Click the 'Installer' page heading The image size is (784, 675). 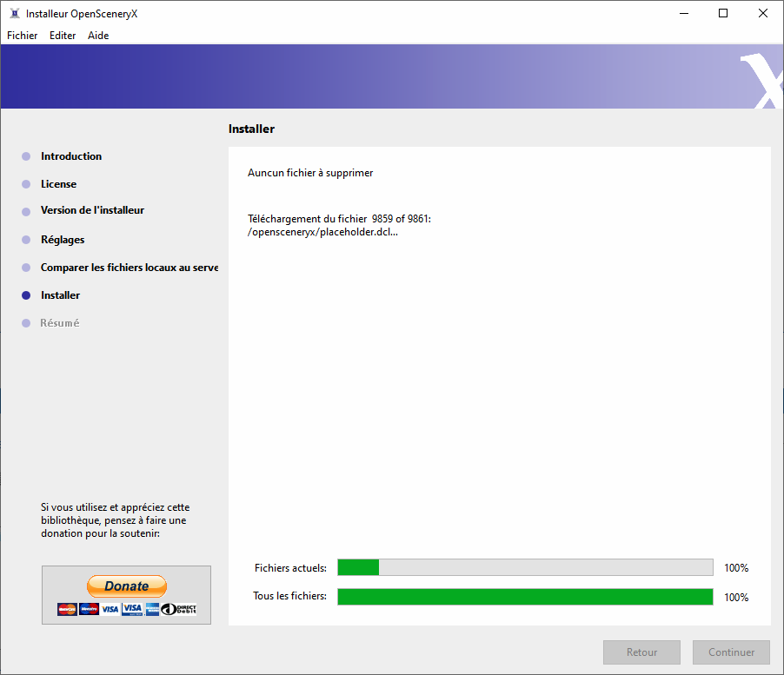(251, 129)
